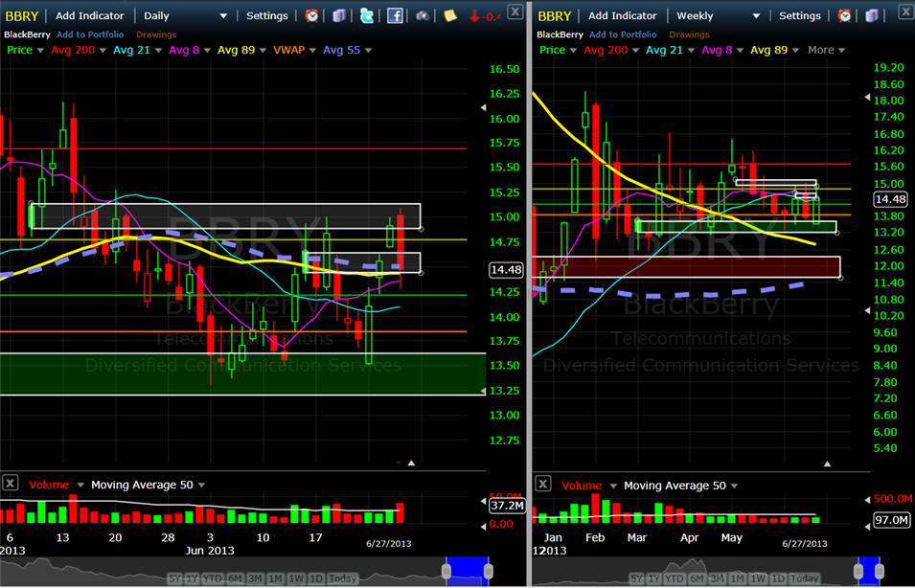Viewport: 915px width, 588px height.
Task: Remove the Volume panel from the Weekly chart
Action: tap(543, 484)
